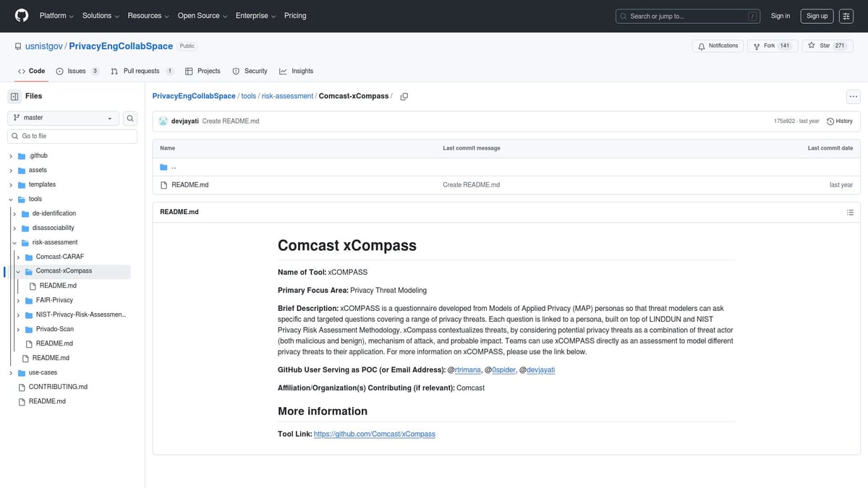868x488 pixels.
Task: Open appearance settings icon top right
Action: click(846, 15)
